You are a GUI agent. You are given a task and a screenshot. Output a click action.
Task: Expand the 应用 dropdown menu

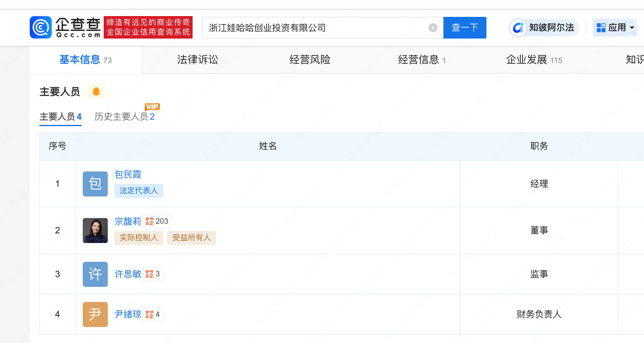tap(615, 28)
